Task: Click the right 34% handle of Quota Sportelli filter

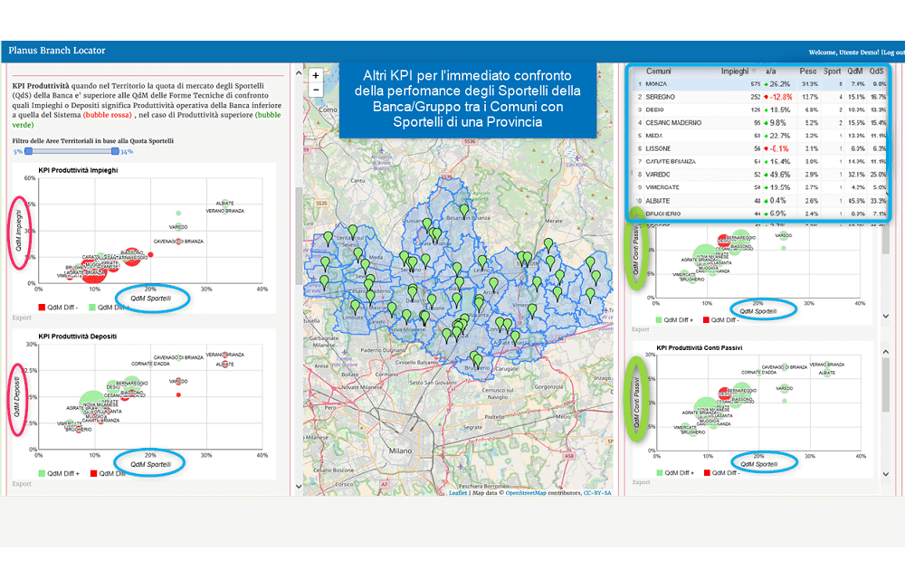Action: point(116,151)
